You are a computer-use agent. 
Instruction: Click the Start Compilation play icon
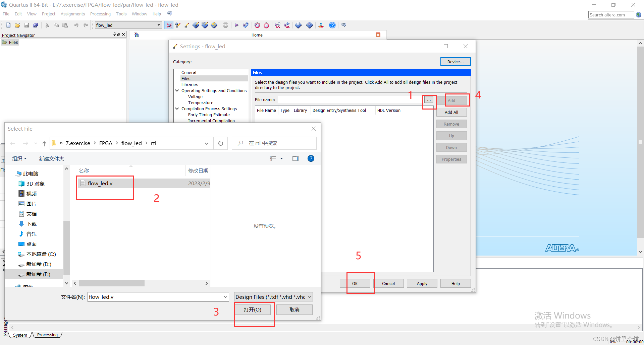tap(237, 25)
